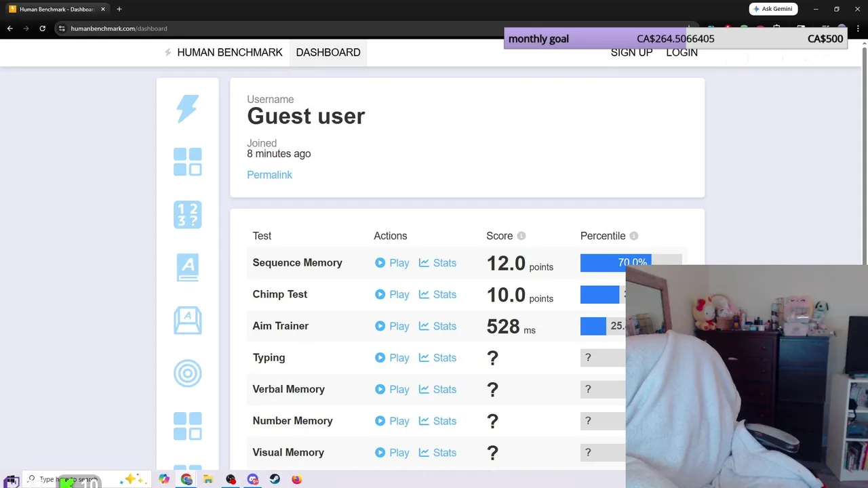Play the Sequence Memory test
This screenshot has height=488, width=868.
pyautogui.click(x=392, y=263)
